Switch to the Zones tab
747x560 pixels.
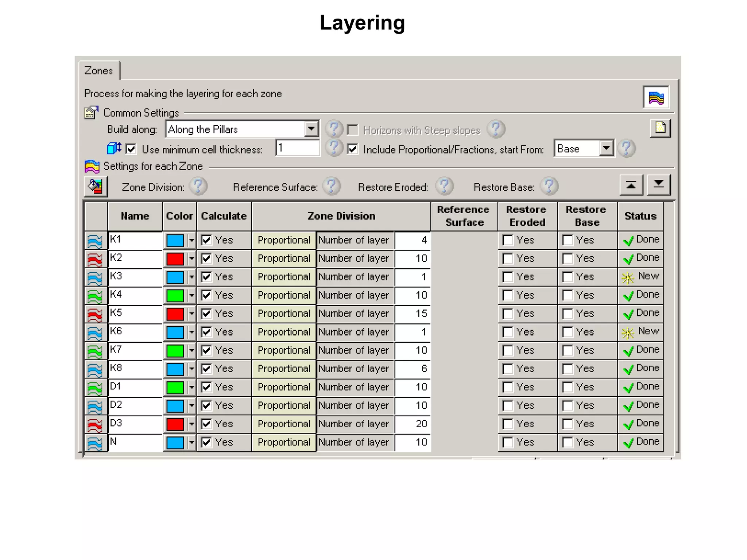(x=98, y=70)
